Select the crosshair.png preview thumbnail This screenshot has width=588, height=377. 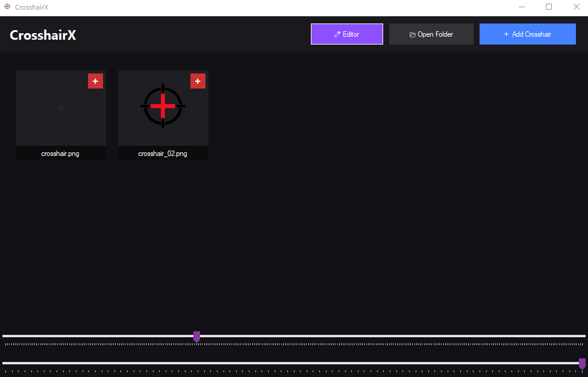click(x=61, y=108)
